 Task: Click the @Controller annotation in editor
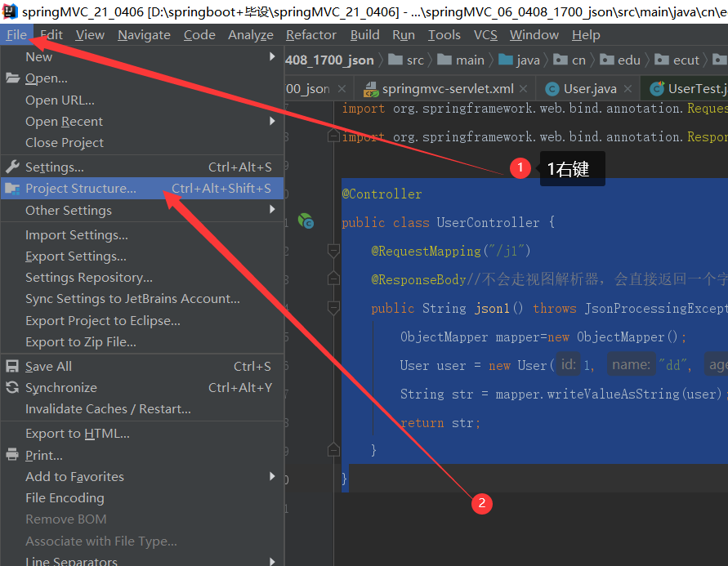(x=382, y=194)
